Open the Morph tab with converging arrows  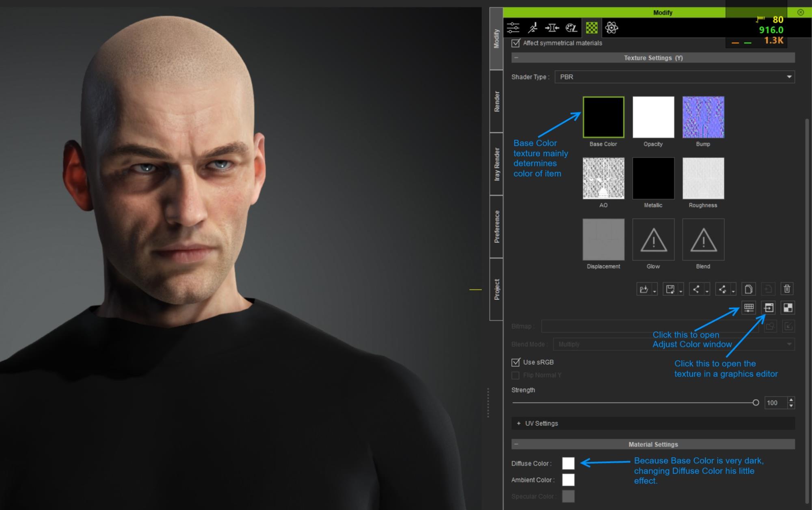click(552, 28)
